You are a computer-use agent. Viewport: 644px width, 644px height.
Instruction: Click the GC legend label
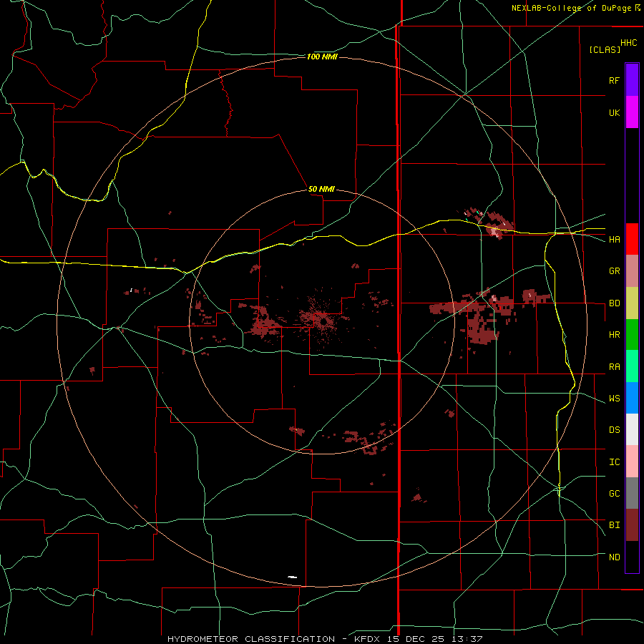(x=614, y=494)
